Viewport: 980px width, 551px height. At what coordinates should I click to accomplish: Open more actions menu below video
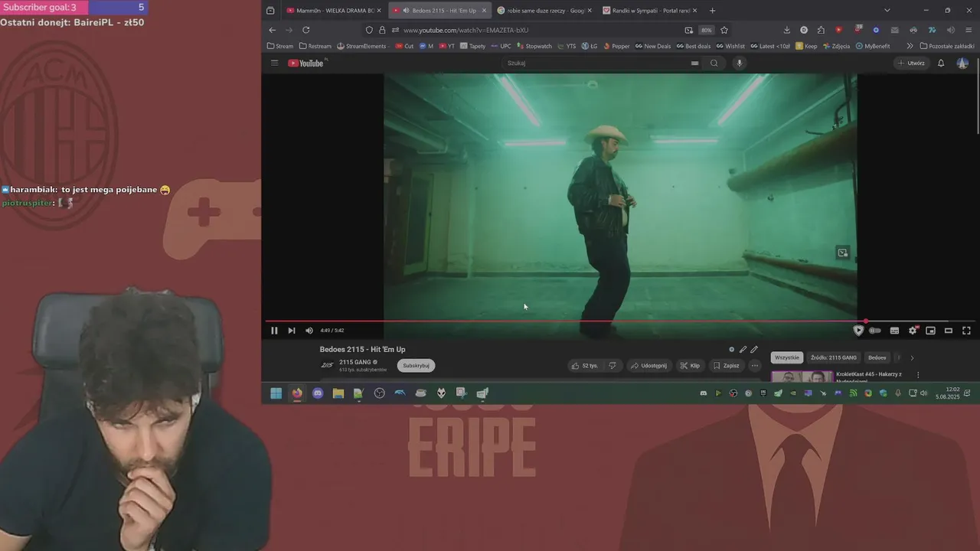(x=754, y=366)
